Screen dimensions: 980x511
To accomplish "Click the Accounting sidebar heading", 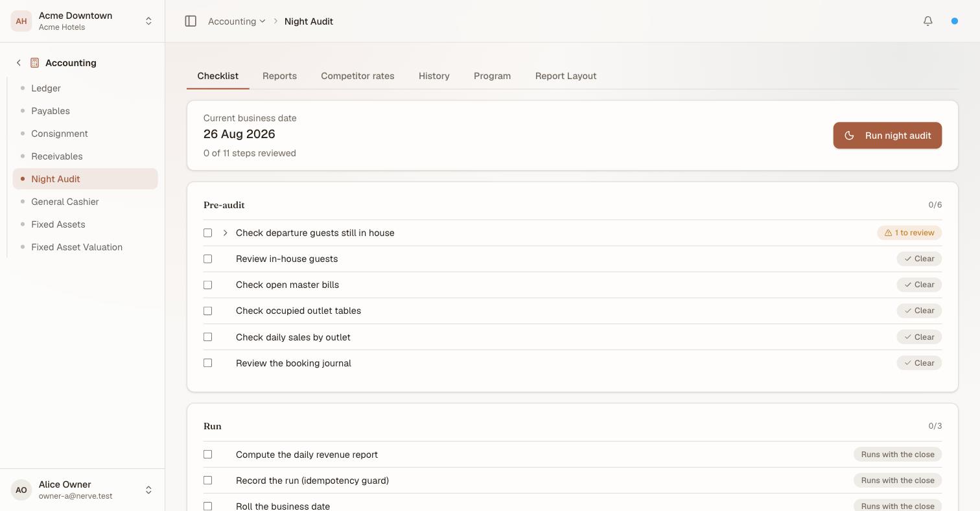I will click(x=71, y=63).
